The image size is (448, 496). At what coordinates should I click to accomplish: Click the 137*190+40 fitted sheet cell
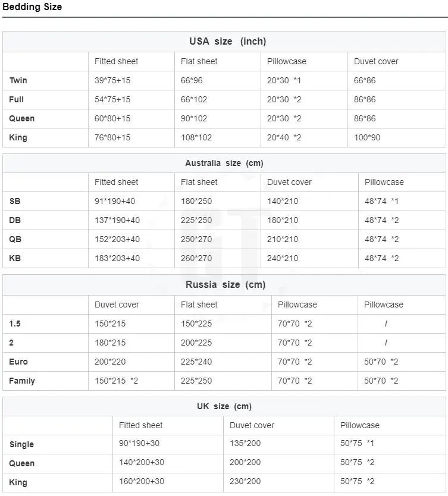tap(117, 220)
